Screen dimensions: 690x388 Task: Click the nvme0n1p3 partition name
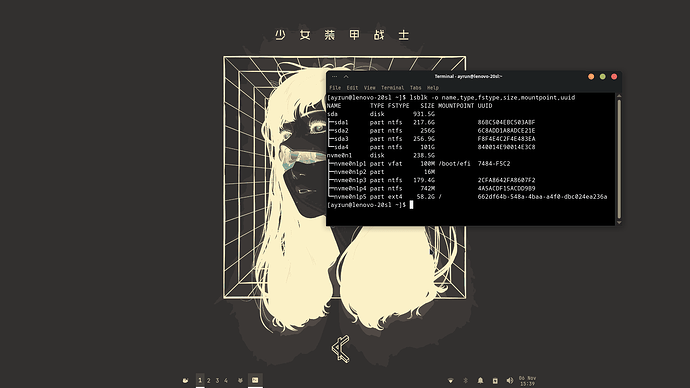pos(350,180)
